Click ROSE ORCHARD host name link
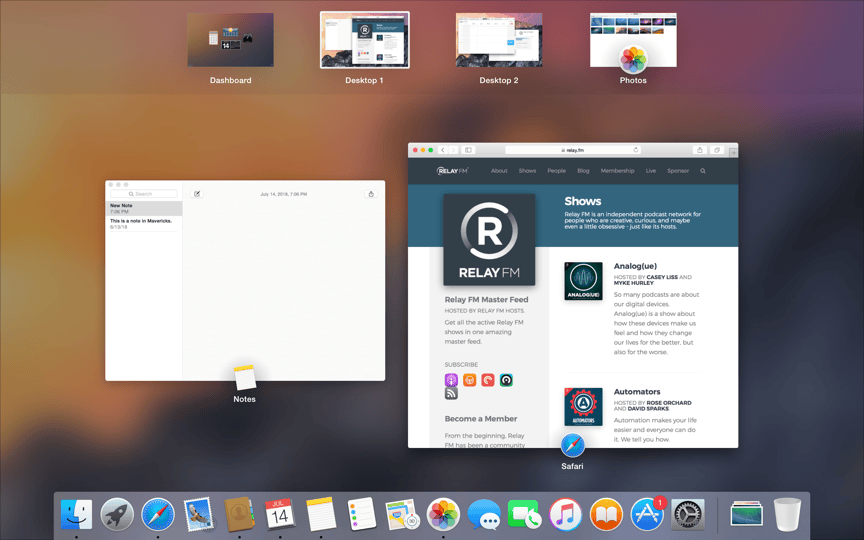Screen dimensions: 864x540 tap(669, 403)
